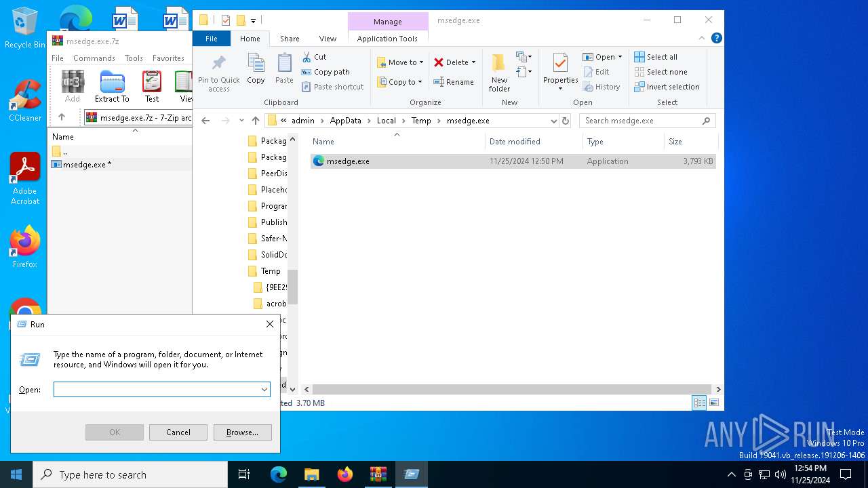Viewport: 868px width, 488px height.
Task: Click Rename in Organize group
Action: click(x=454, y=82)
